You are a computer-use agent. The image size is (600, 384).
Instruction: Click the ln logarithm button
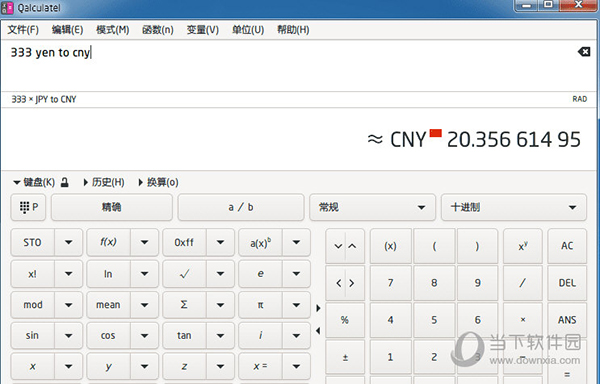[108, 274]
